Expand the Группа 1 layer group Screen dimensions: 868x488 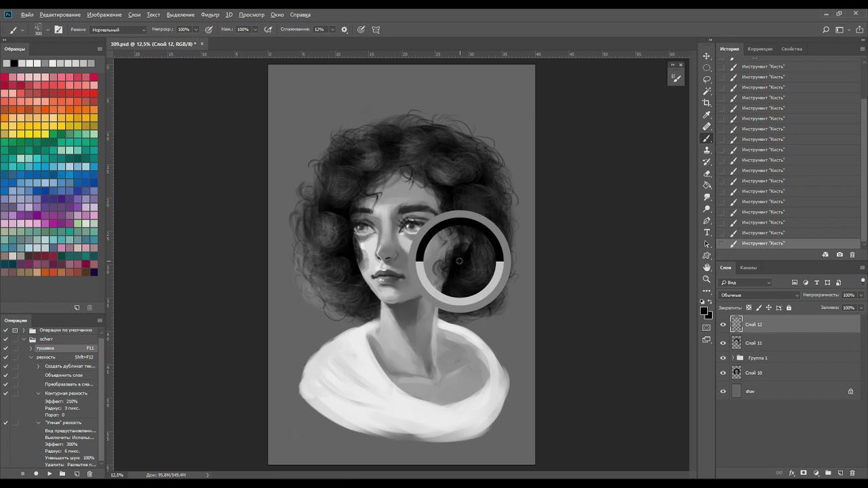[x=732, y=358]
